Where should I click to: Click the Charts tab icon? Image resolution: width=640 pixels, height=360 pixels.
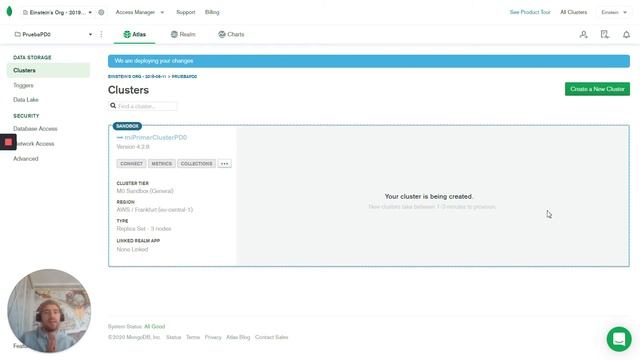[222, 34]
